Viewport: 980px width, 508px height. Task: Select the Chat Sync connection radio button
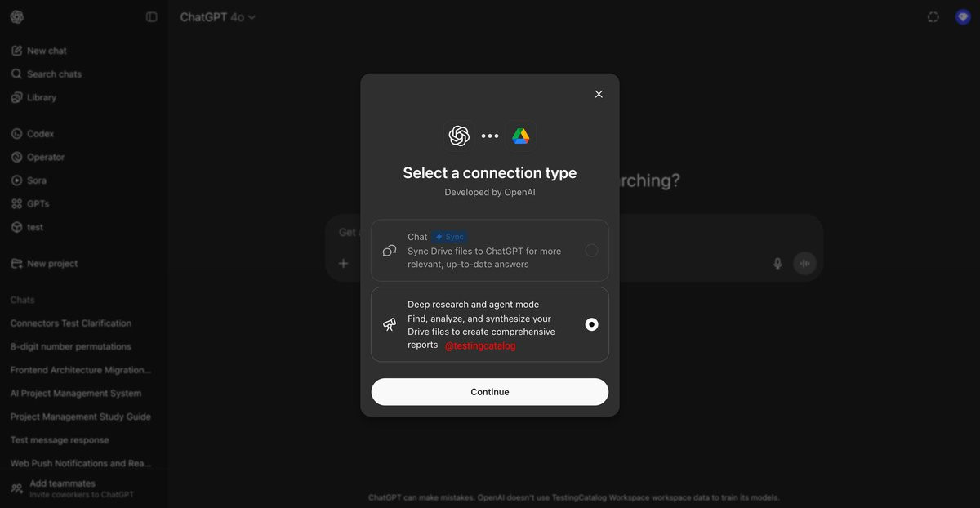coord(591,251)
